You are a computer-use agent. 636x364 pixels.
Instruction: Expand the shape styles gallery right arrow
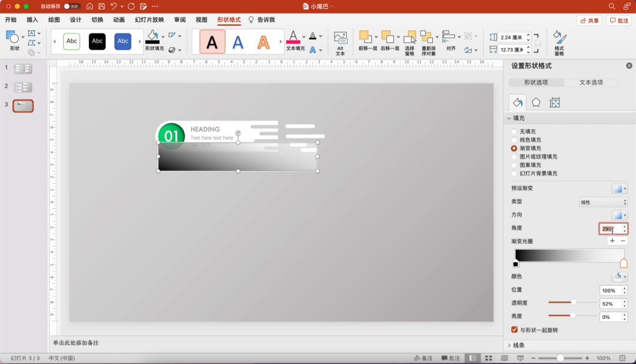pyautogui.click(x=140, y=41)
